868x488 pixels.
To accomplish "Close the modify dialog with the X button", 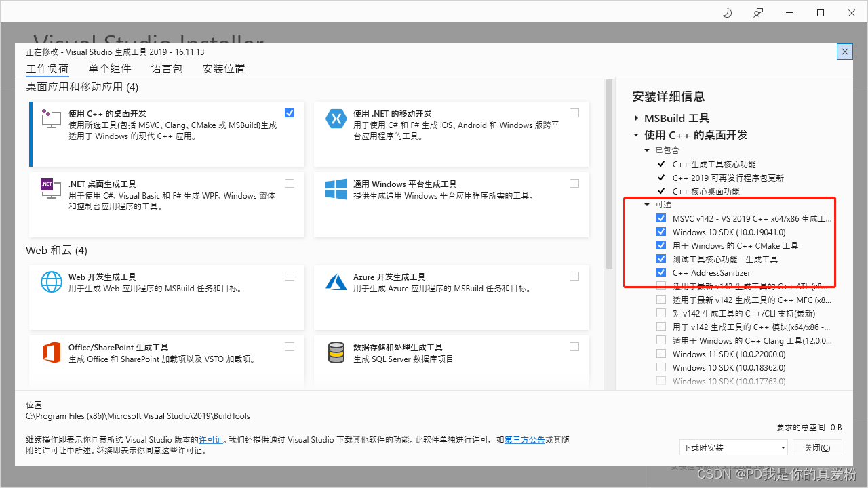I will point(844,52).
